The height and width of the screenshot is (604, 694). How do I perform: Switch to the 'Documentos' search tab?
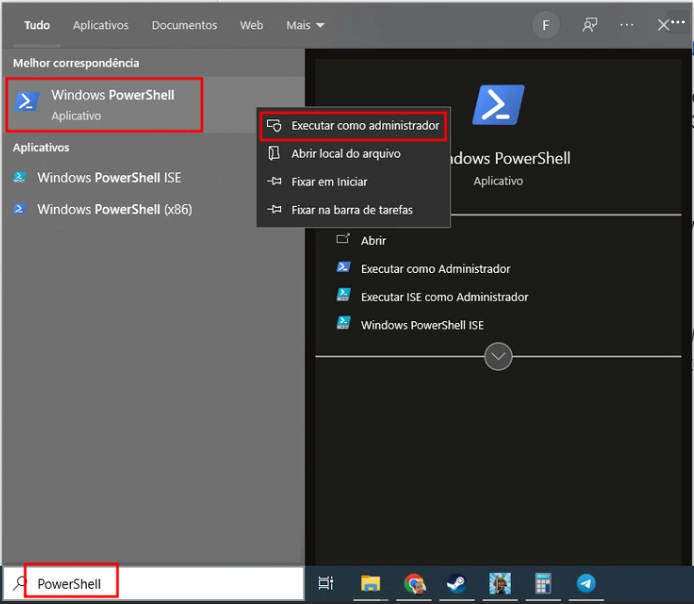click(x=185, y=25)
